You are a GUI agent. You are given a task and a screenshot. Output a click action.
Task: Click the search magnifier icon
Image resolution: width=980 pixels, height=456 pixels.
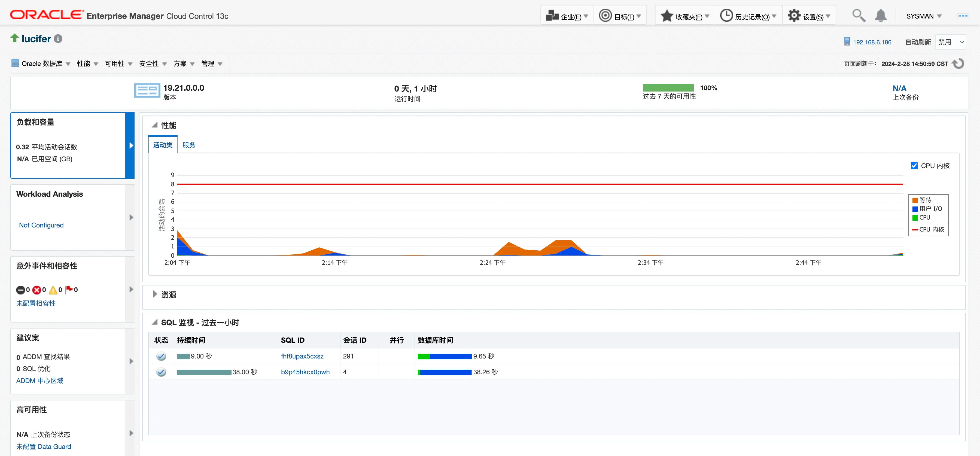(858, 16)
